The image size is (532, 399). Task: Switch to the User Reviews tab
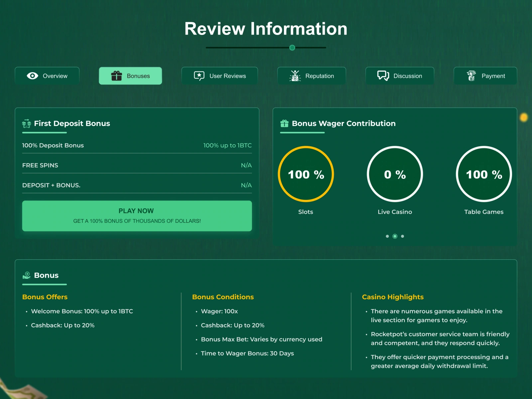point(219,76)
